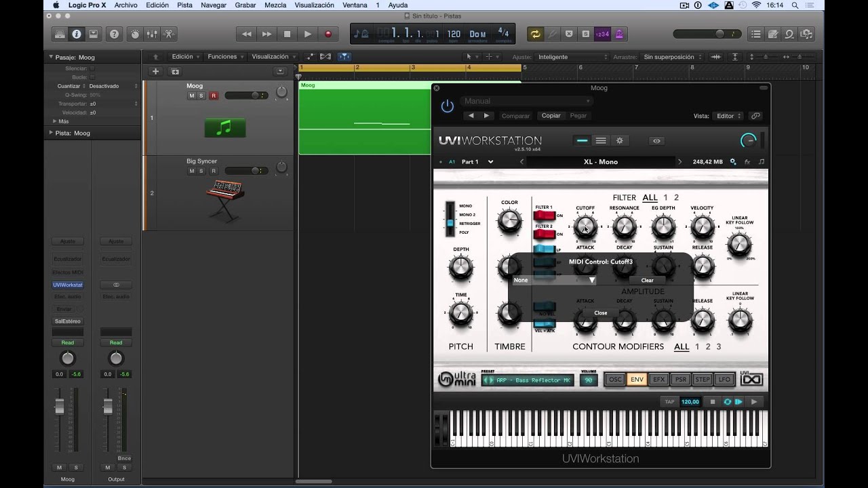Click the Copiar button in plugin header

(551, 116)
